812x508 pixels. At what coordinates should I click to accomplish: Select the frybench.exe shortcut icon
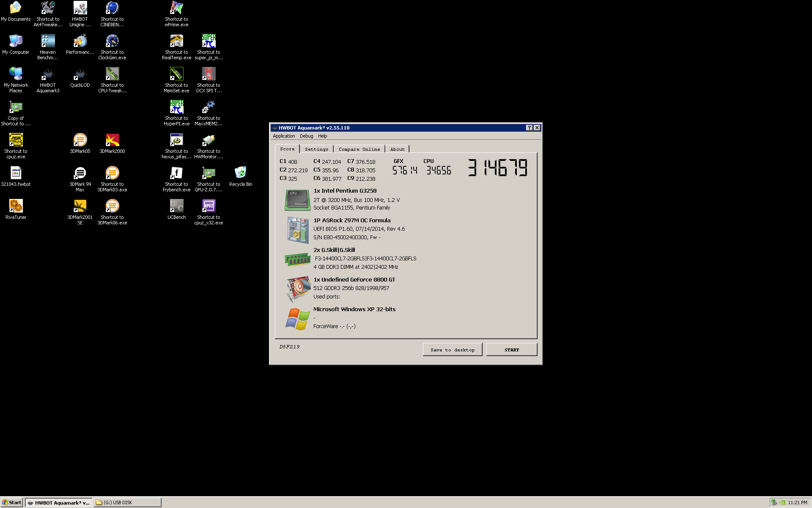[x=176, y=179]
